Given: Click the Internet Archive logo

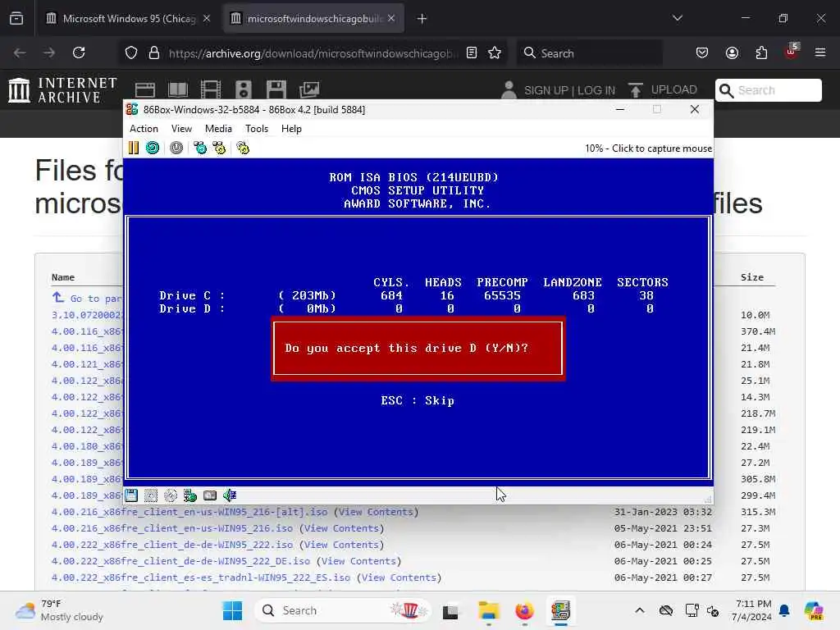Looking at the screenshot, I should point(62,90).
